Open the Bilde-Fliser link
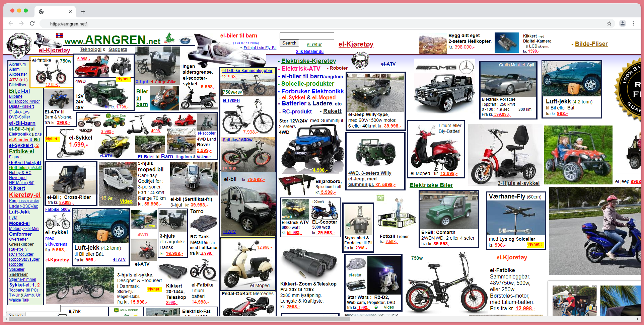The image size is (644, 325). click(x=591, y=44)
